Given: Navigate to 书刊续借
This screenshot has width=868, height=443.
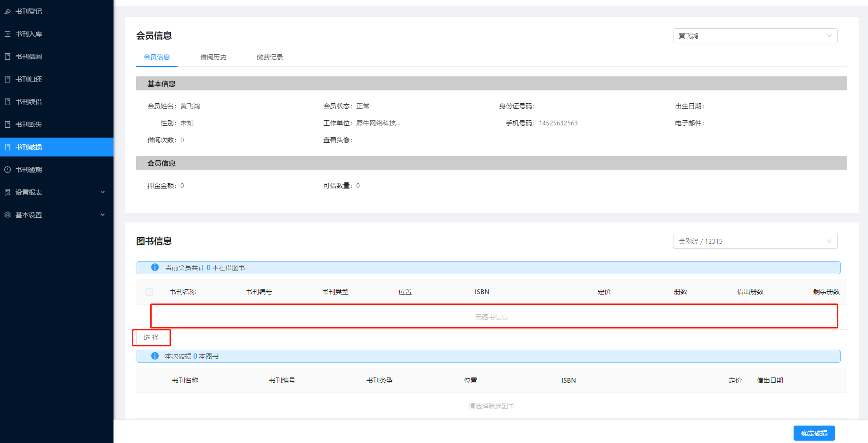Looking at the screenshot, I should pyautogui.click(x=57, y=102).
